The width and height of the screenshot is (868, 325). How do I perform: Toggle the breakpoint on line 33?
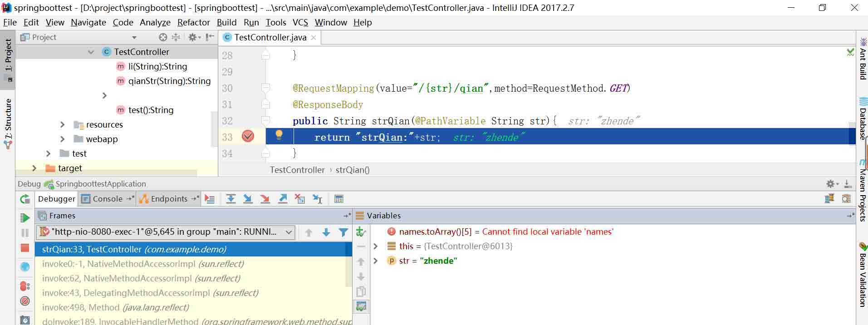[x=248, y=136]
